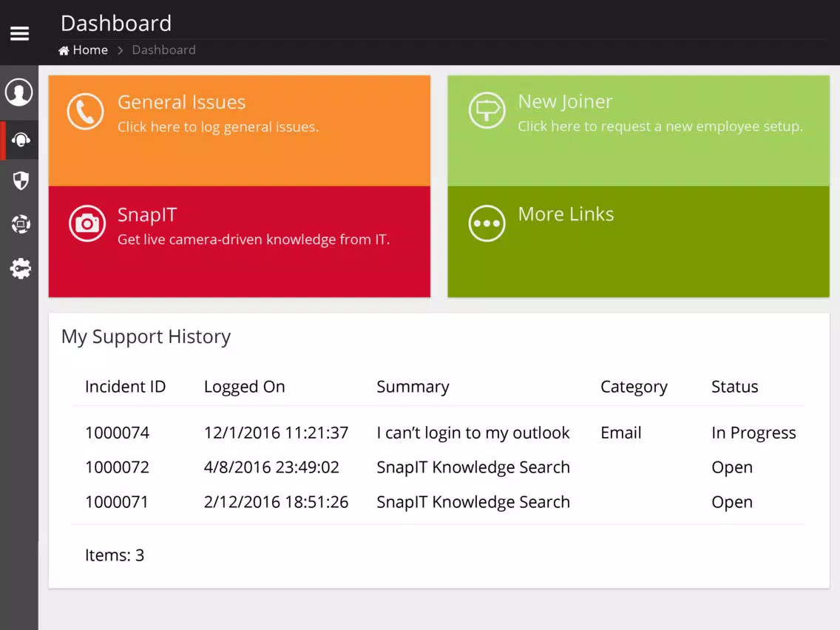Screen dimensions: 840x630
Task: Select the date 4/8/2016 23:49:02
Action: (x=271, y=467)
